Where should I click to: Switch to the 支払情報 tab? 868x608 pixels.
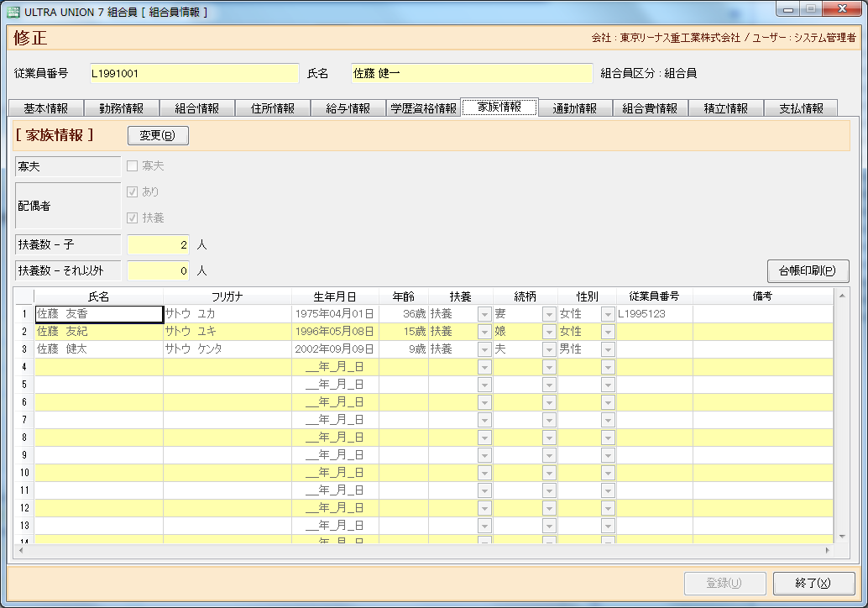pos(801,108)
